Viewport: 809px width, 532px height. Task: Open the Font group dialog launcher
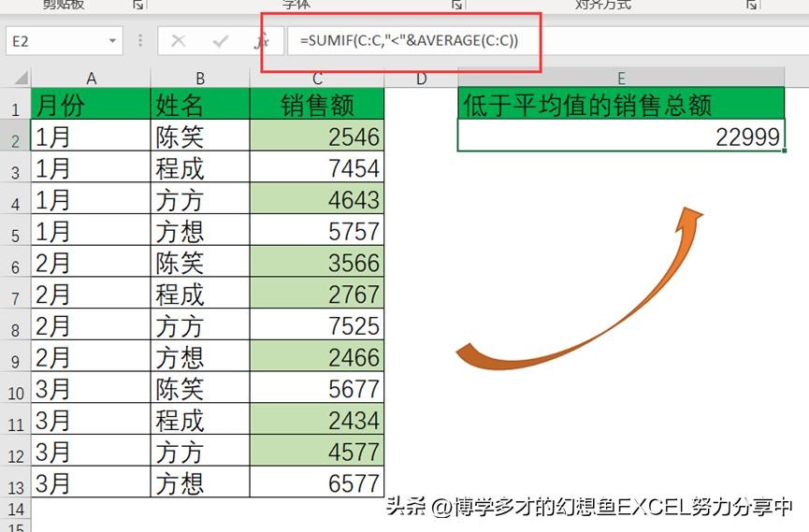click(x=456, y=5)
